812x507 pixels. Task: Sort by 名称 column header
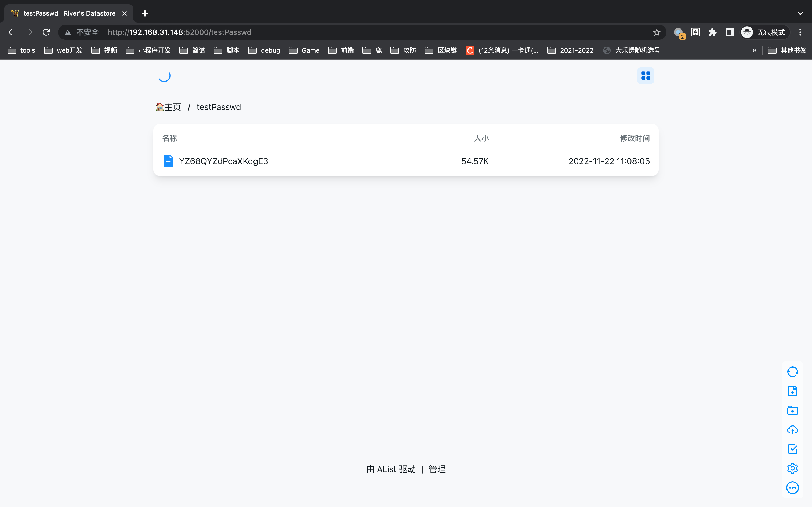click(x=169, y=138)
